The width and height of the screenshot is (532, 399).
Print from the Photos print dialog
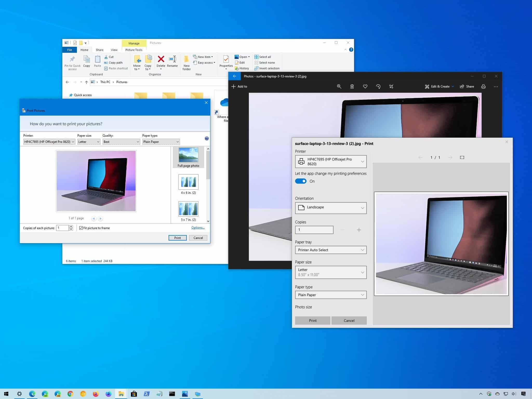pos(312,320)
